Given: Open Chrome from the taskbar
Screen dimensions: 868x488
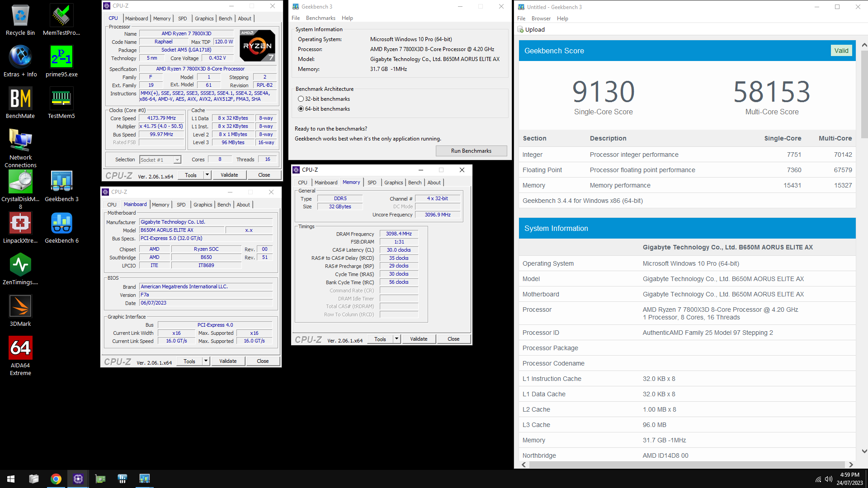Looking at the screenshot, I should click(x=56, y=479).
